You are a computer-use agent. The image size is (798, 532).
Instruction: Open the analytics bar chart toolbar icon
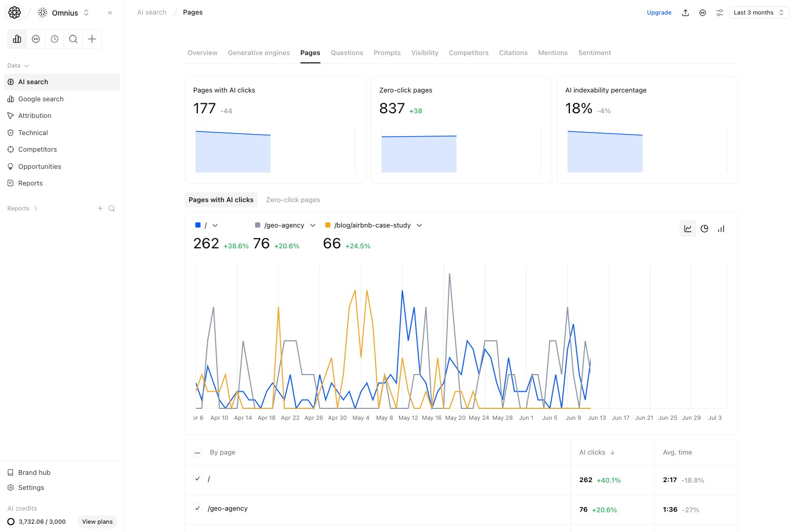click(x=17, y=39)
